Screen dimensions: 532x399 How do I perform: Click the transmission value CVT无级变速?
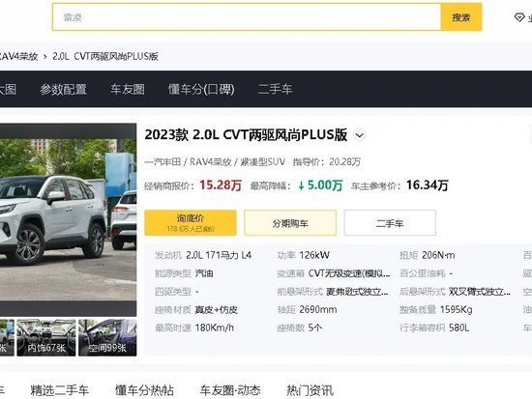click(x=349, y=273)
